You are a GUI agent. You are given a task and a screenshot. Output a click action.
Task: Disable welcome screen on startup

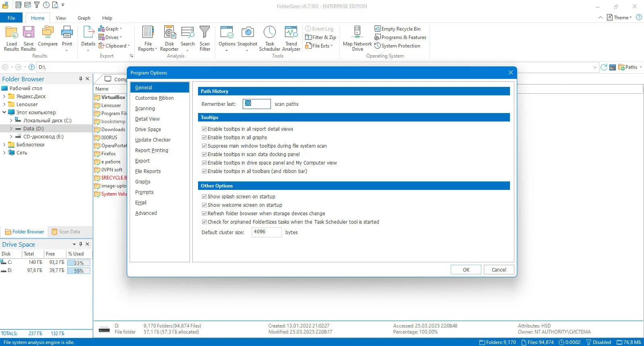204,205
